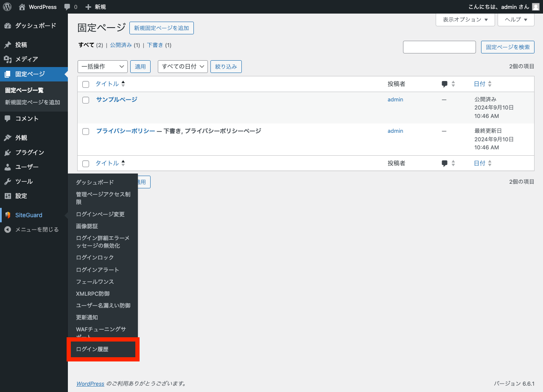Filter pages by 公開済み link
This screenshot has width=543, height=392.
(121, 45)
